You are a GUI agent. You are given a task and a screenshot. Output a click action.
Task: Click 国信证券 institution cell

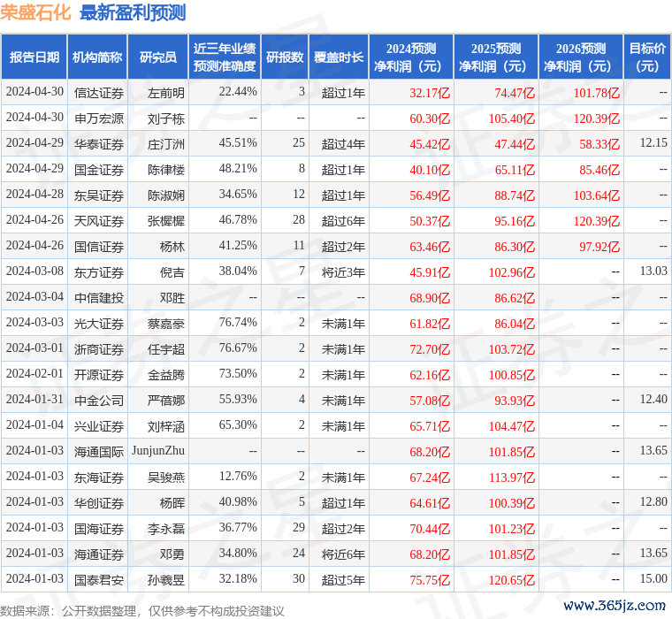pos(99,247)
